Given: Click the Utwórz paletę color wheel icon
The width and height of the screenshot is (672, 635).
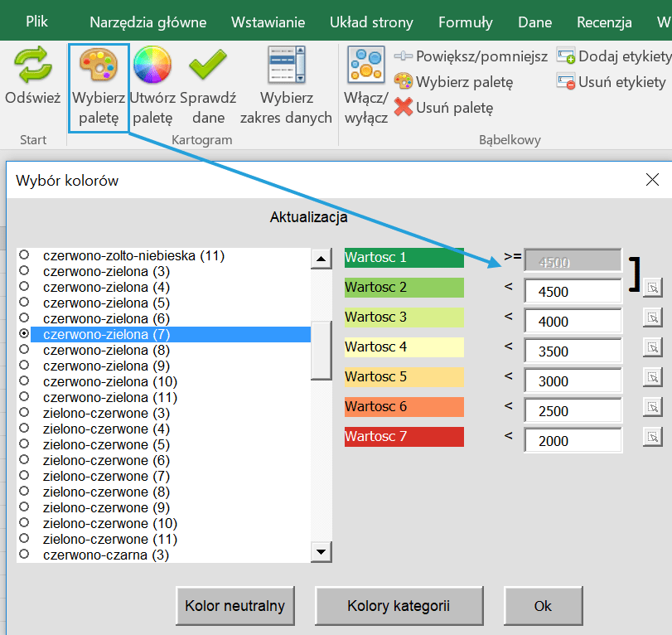Looking at the screenshot, I should coord(152,66).
